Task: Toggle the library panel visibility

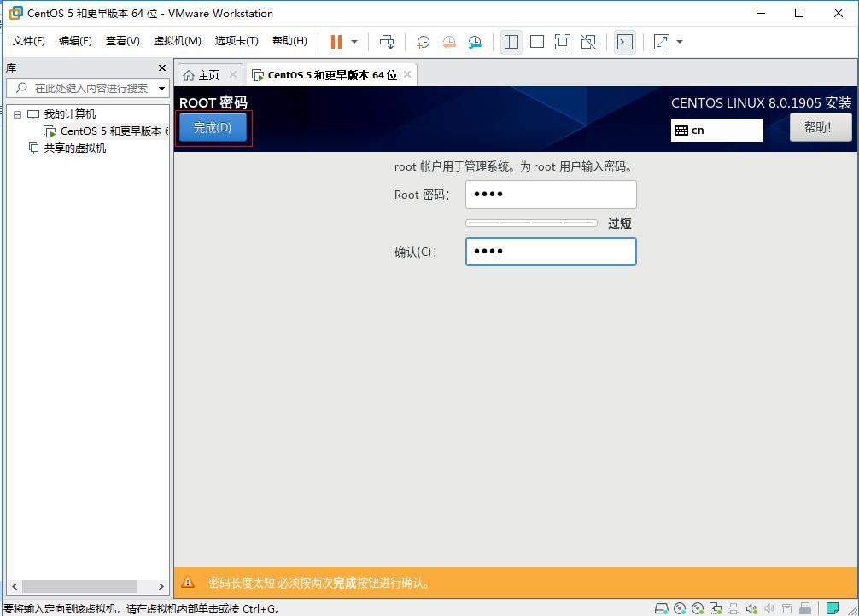Action: (511, 41)
